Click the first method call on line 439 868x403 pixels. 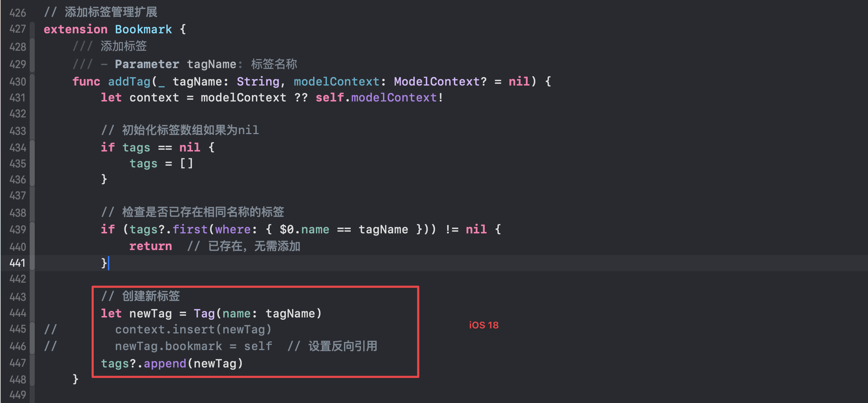[190, 229]
